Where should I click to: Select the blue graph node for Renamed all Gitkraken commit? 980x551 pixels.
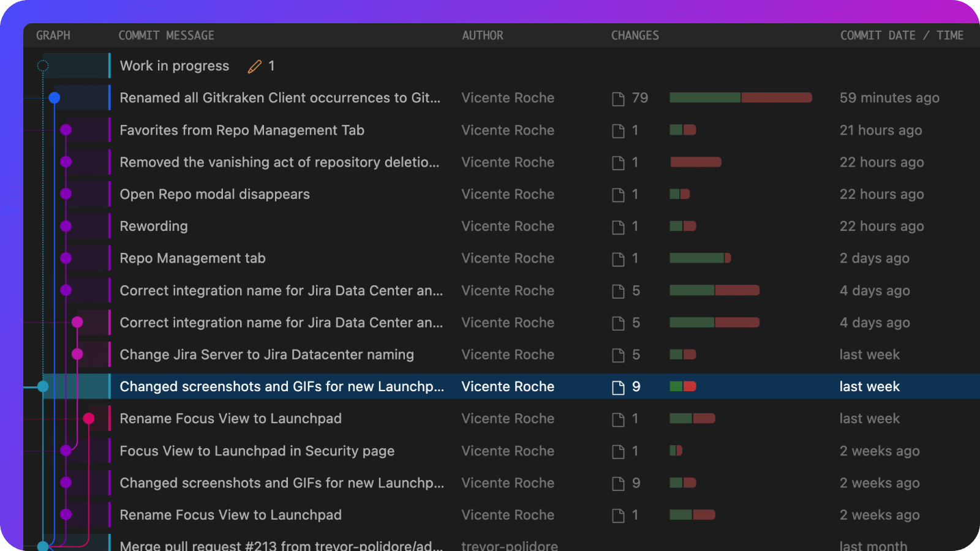55,98
